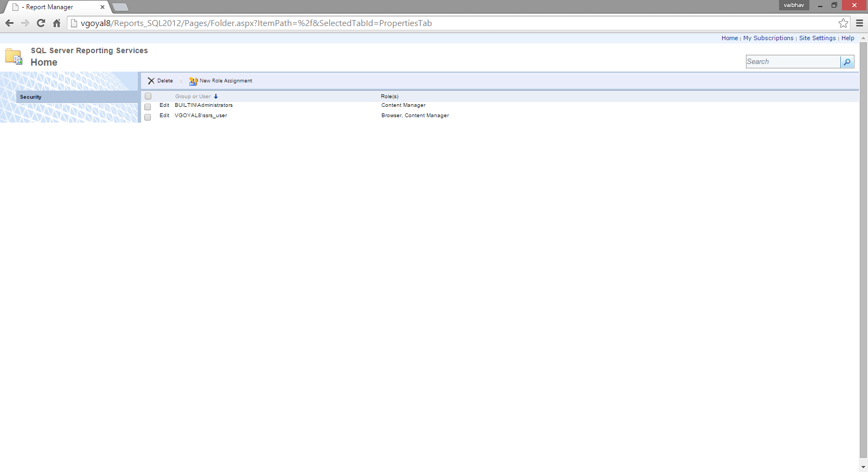
Task: Click the page icon in the address bar
Action: pyautogui.click(x=74, y=23)
